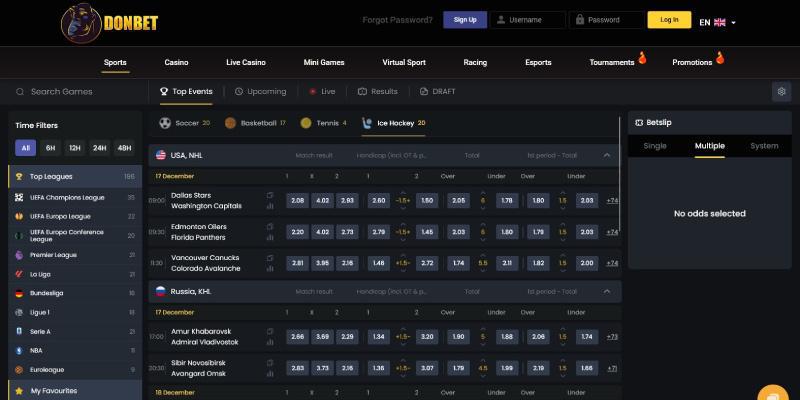Open the EN language dropdown
This screenshot has height=400, width=800.
coord(718,21)
